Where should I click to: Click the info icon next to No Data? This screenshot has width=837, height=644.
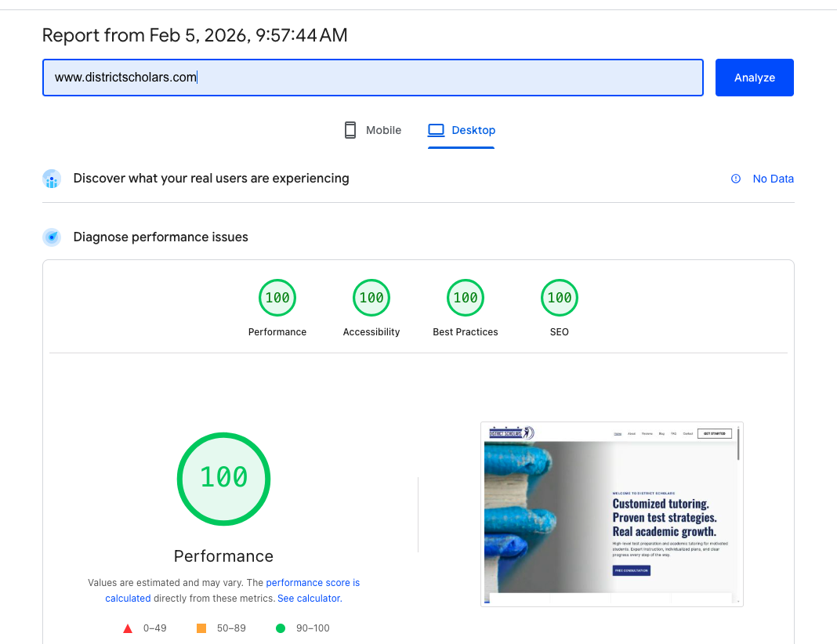point(735,179)
